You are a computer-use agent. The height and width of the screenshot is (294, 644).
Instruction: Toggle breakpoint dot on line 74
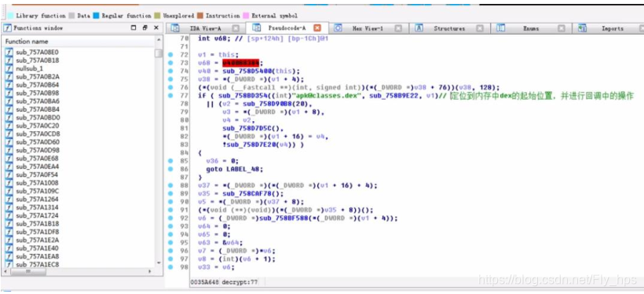(170, 71)
